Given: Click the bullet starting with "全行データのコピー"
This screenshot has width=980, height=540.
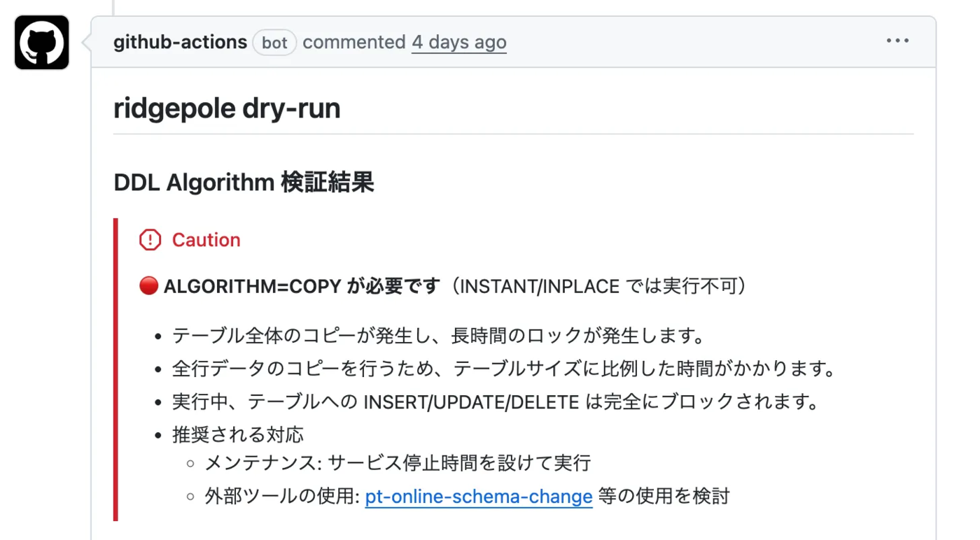Looking at the screenshot, I should [504, 369].
